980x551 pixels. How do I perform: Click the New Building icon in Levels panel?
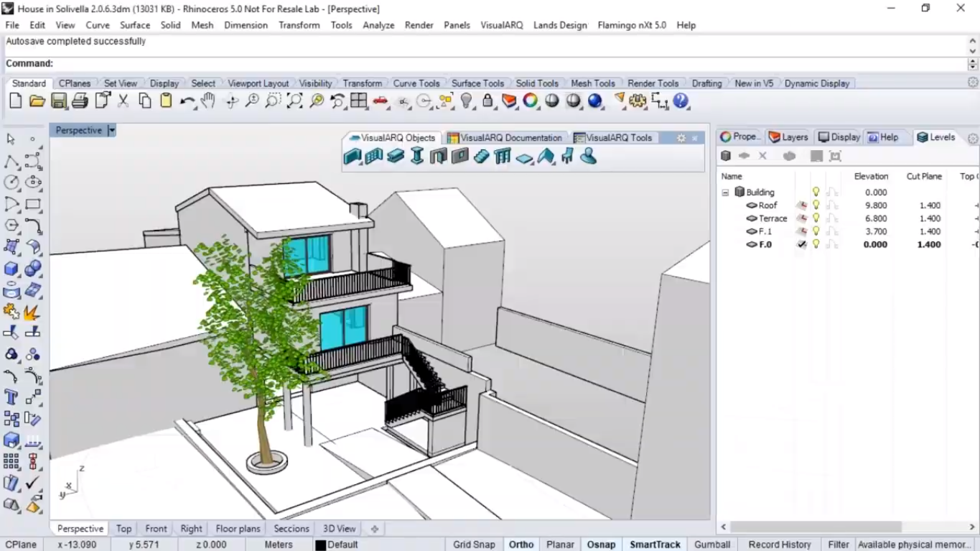point(726,156)
